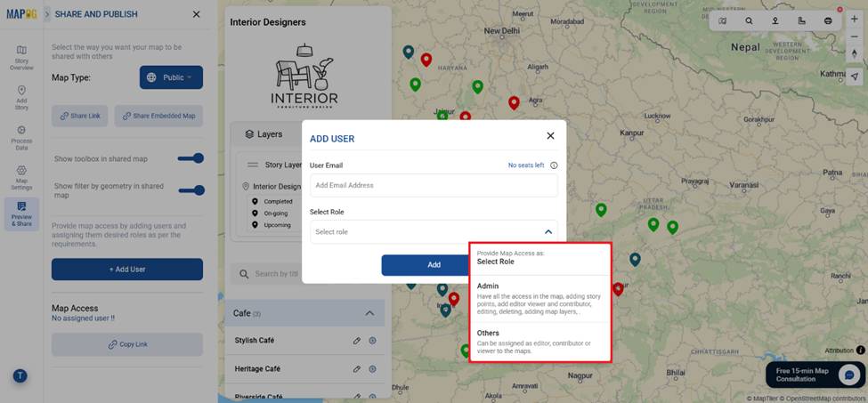Click edit pencil for Stylish Café
Screen dimensions: 868x403
(x=357, y=341)
